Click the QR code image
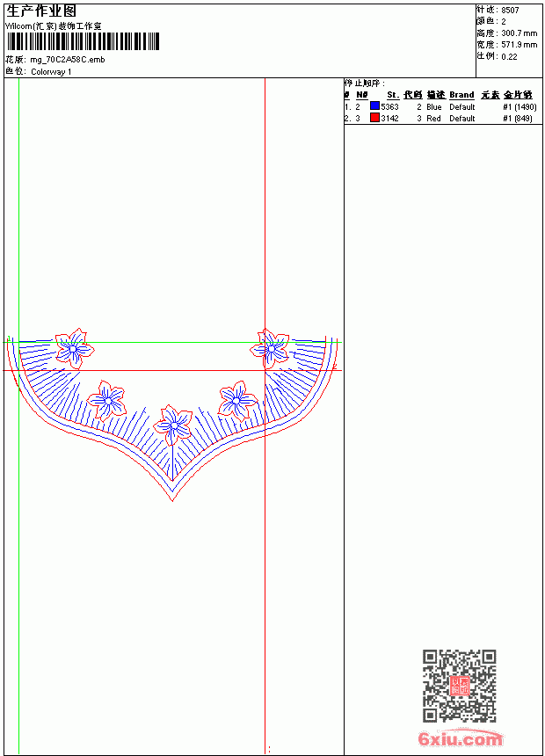 click(x=460, y=686)
